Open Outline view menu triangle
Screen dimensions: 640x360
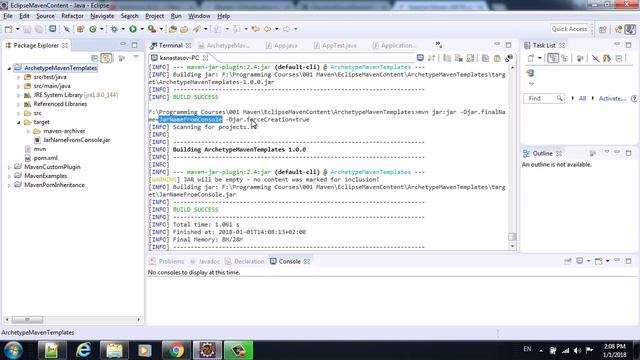coord(607,152)
